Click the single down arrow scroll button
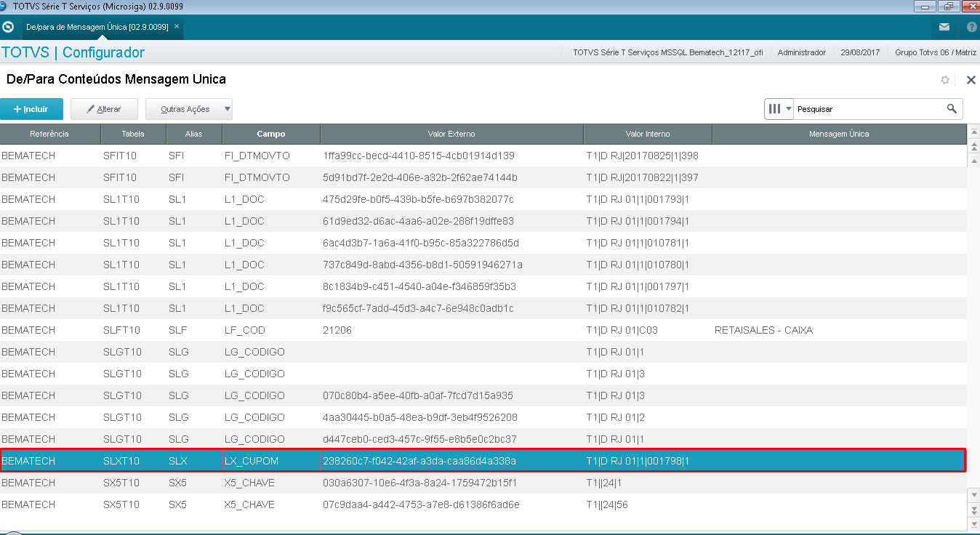Screen dimensions: 980x535 pyautogui.click(x=974, y=494)
